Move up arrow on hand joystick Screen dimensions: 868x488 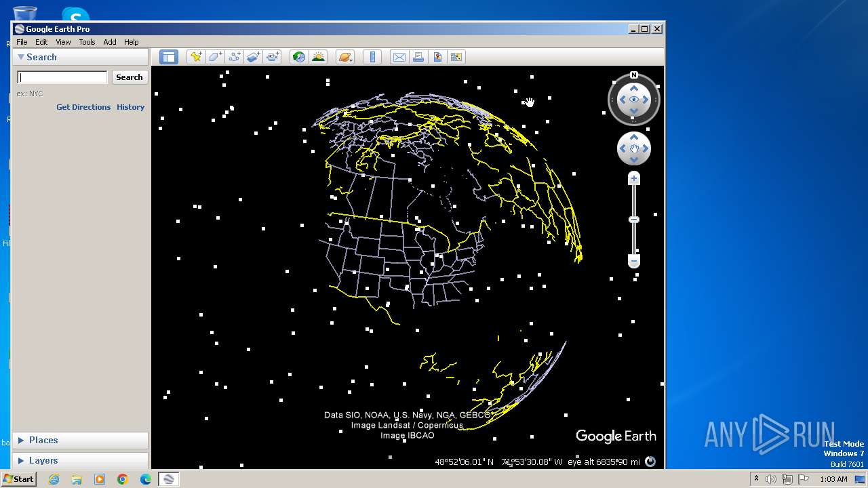(634, 138)
